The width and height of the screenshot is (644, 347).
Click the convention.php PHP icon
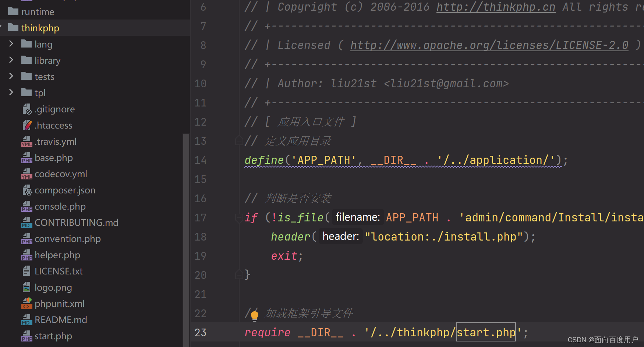27,239
